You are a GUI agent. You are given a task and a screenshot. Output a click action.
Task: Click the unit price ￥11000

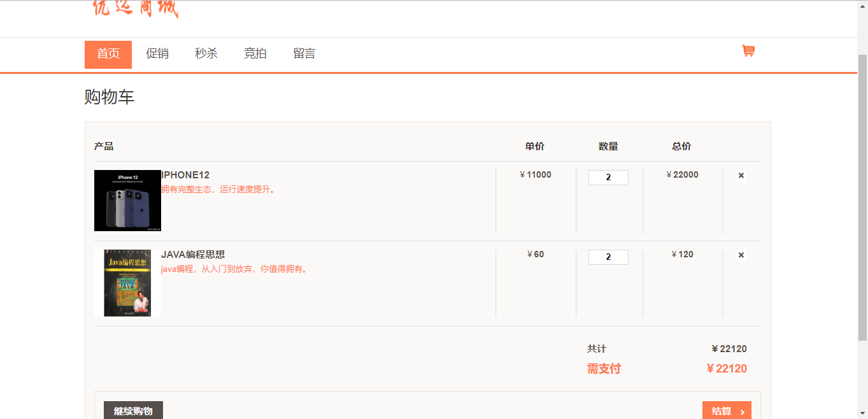(536, 175)
